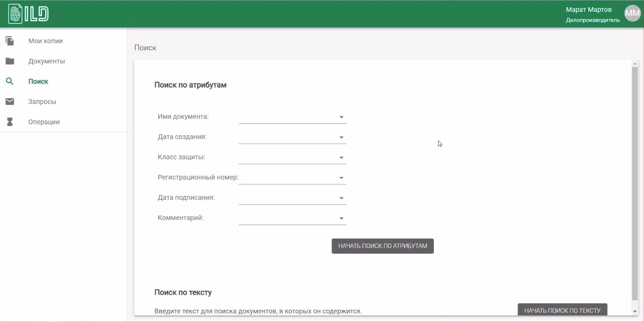Click the magnifier icon beside Поиск

tap(10, 81)
